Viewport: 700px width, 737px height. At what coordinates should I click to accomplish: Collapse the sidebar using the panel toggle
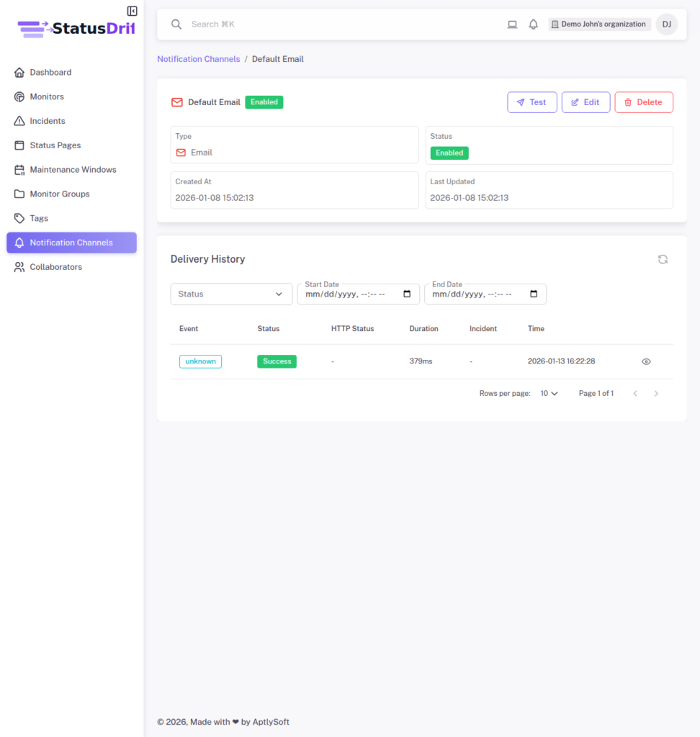[x=132, y=11]
